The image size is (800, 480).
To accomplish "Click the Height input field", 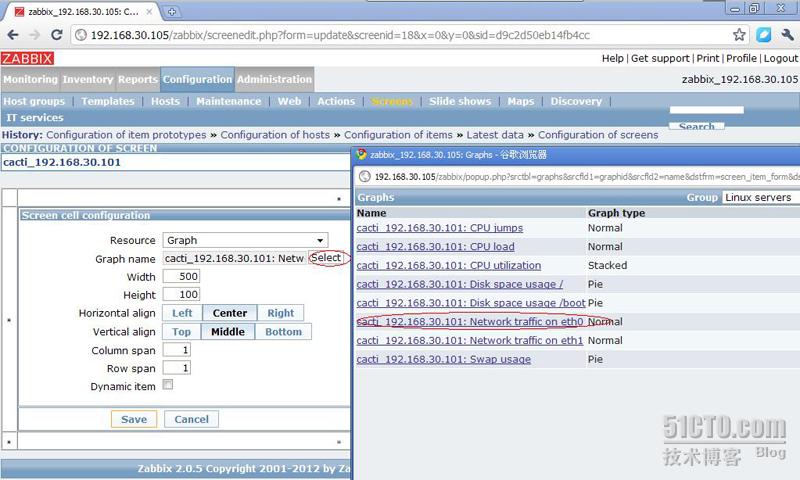I will [181, 294].
